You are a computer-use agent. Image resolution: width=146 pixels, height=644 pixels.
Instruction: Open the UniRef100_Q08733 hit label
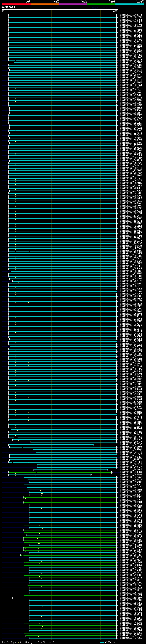tap(131, 15)
